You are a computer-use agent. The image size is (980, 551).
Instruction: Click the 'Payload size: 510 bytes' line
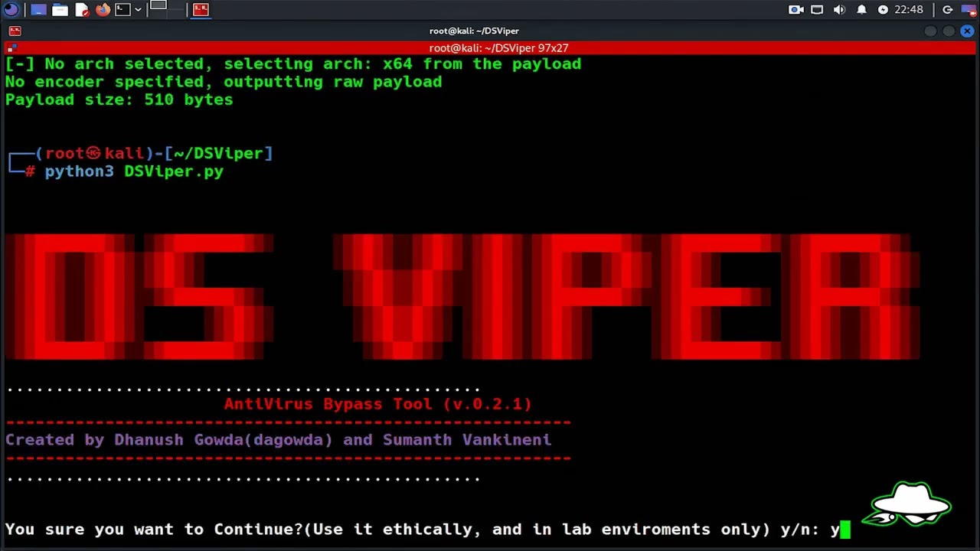tap(119, 99)
